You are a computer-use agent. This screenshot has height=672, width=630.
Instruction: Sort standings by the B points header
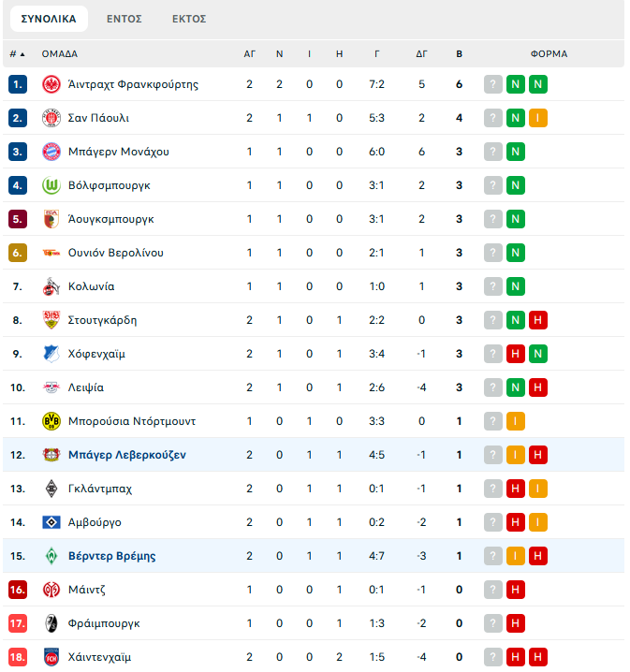[x=459, y=54]
